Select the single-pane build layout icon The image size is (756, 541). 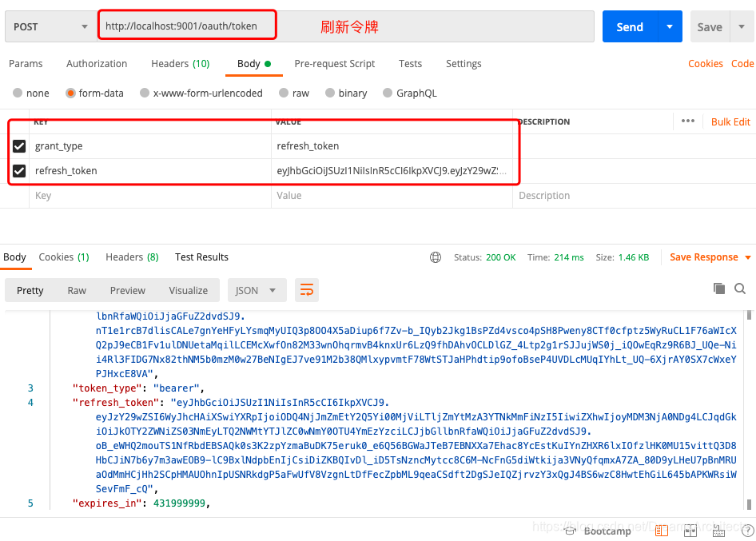[662, 531]
